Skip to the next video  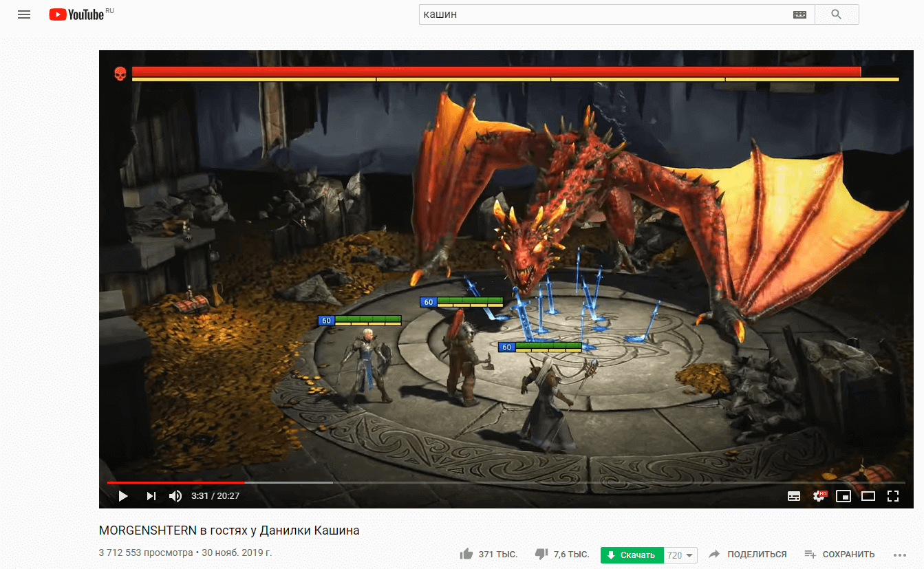tap(151, 495)
